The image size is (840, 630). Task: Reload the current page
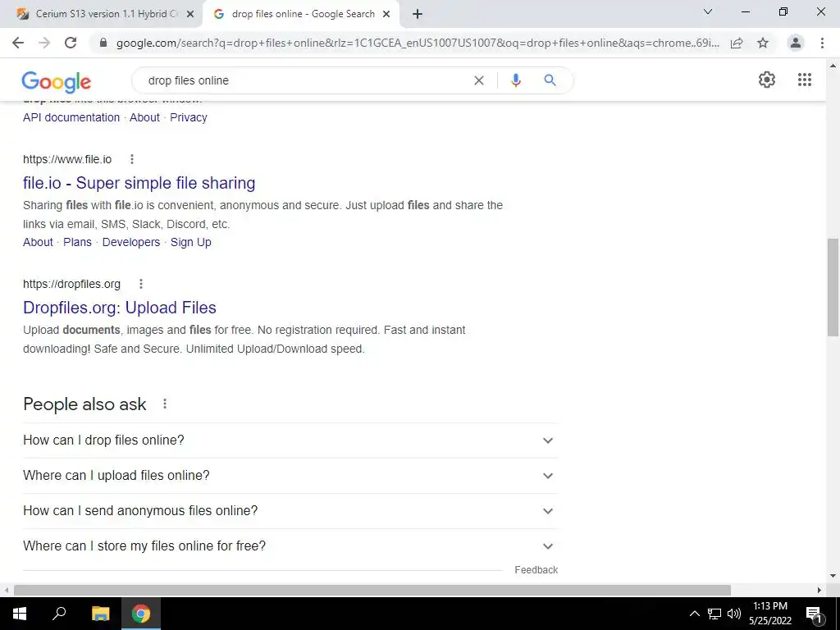coord(71,43)
